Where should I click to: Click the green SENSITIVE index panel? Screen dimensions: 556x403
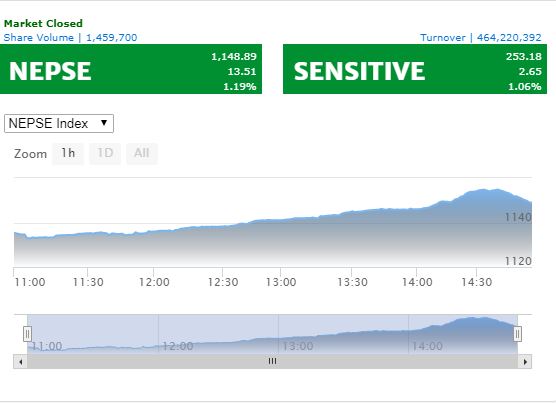tap(415, 69)
